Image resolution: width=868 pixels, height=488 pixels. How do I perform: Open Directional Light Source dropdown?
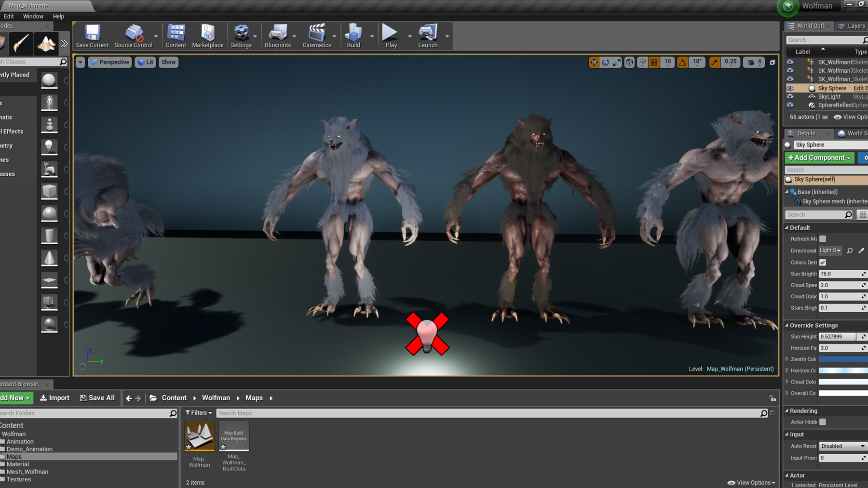tap(830, 251)
